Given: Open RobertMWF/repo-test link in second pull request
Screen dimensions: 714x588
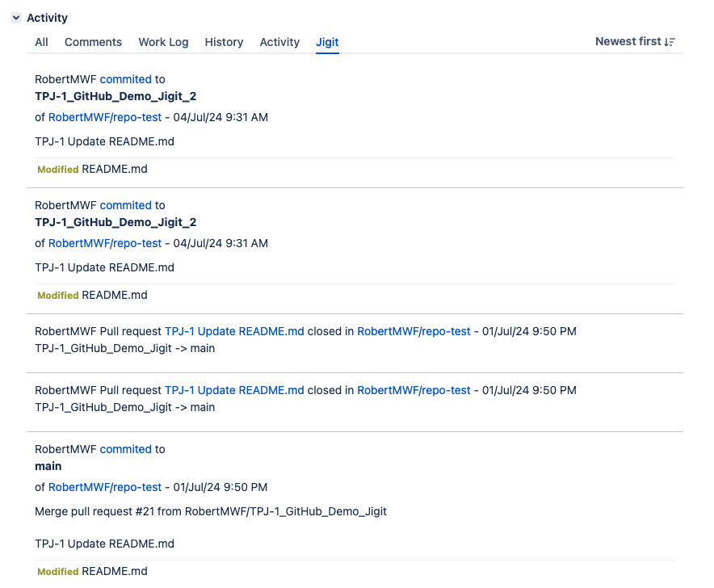Looking at the screenshot, I should pyautogui.click(x=414, y=390).
